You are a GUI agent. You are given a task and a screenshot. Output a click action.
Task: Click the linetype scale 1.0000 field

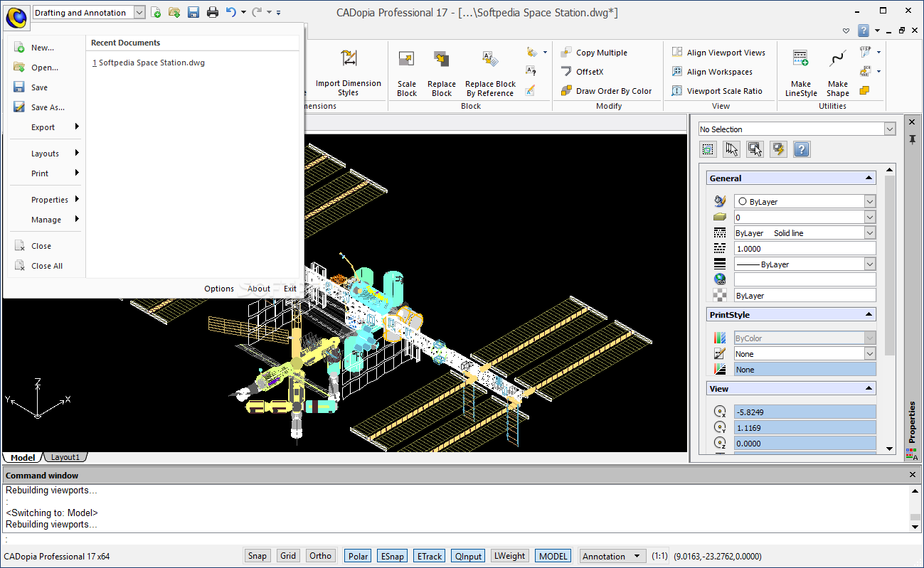805,248
